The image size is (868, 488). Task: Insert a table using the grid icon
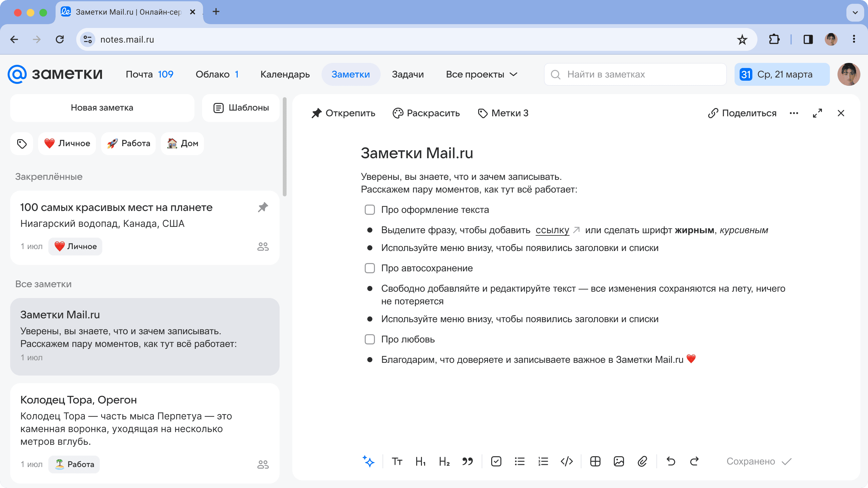pyautogui.click(x=595, y=461)
